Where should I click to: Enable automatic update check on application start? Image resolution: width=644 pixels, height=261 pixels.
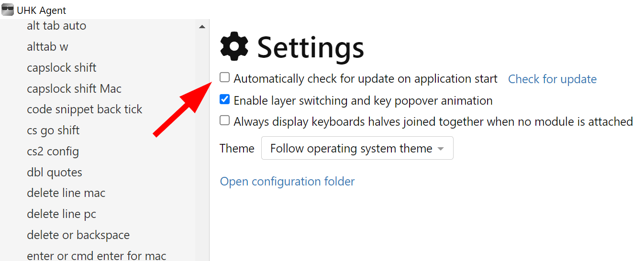225,77
